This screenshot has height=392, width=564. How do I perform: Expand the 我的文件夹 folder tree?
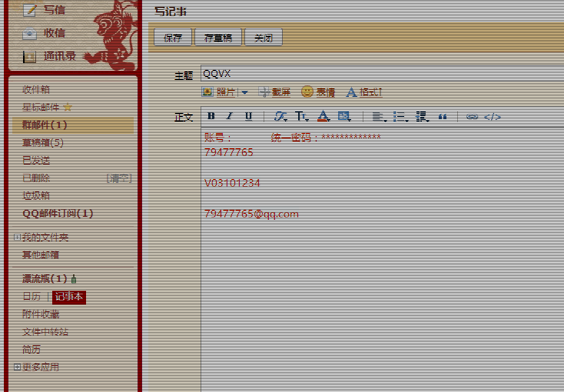pyautogui.click(x=17, y=238)
